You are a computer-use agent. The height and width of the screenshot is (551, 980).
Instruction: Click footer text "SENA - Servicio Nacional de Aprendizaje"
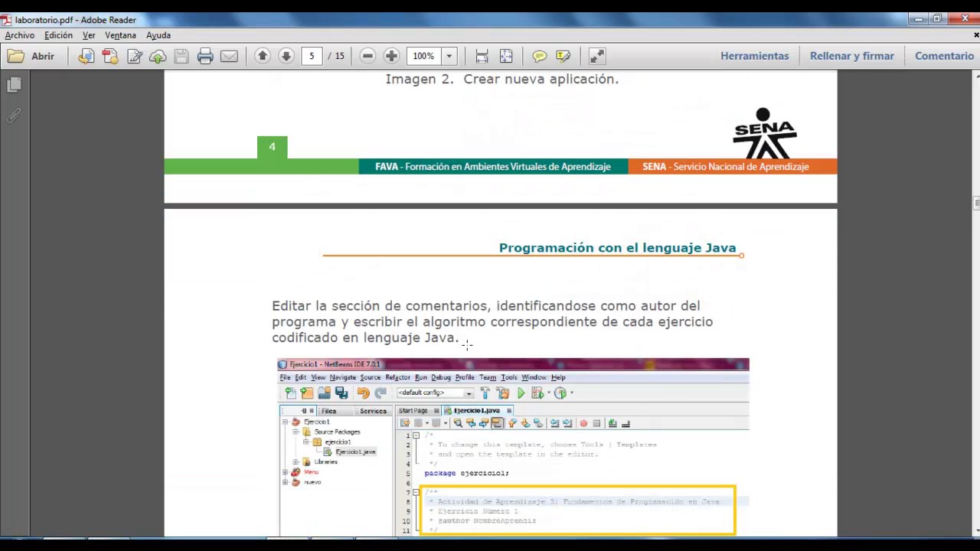725,166
